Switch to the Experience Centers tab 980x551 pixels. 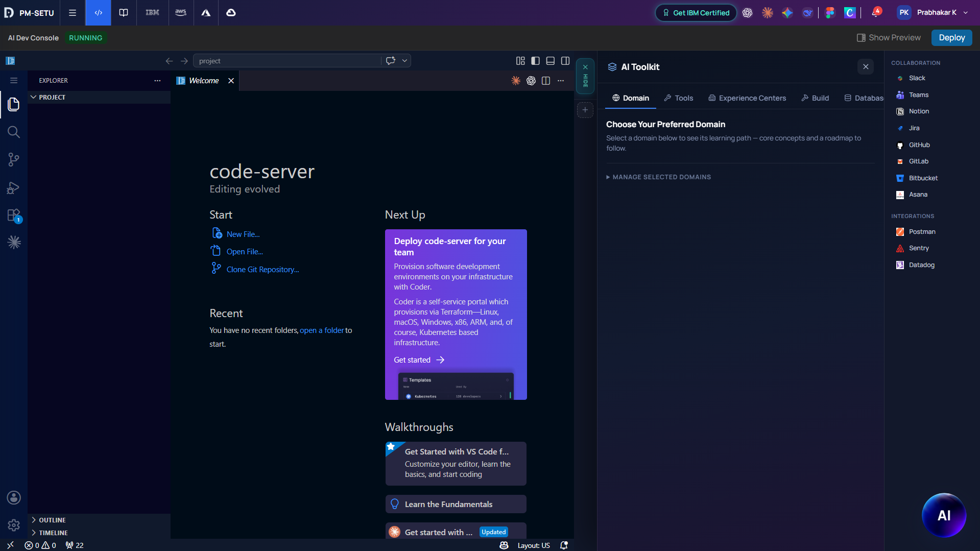coord(747,98)
